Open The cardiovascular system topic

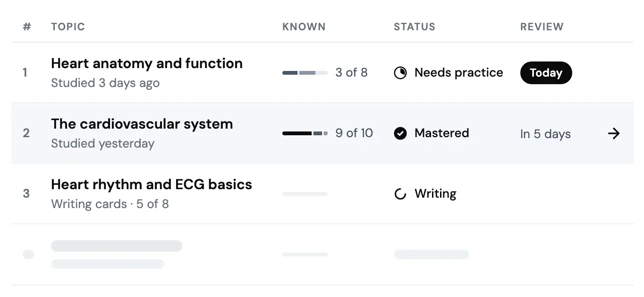[142, 124]
